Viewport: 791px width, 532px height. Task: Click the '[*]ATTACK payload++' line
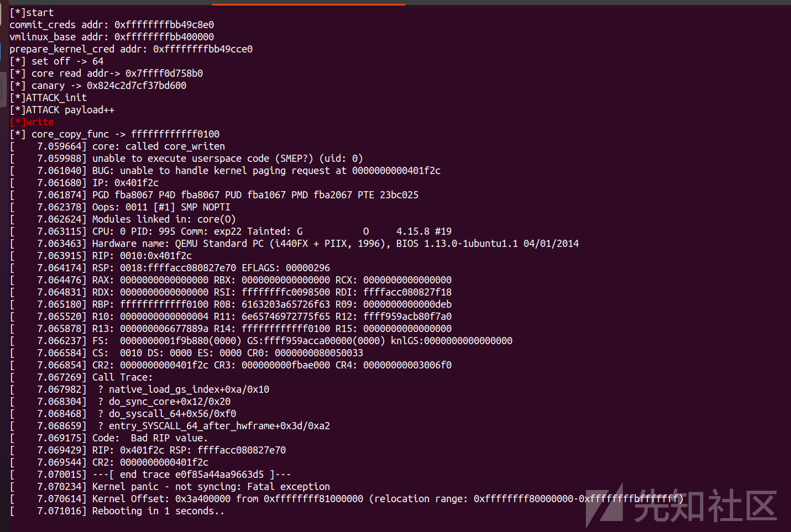62,110
